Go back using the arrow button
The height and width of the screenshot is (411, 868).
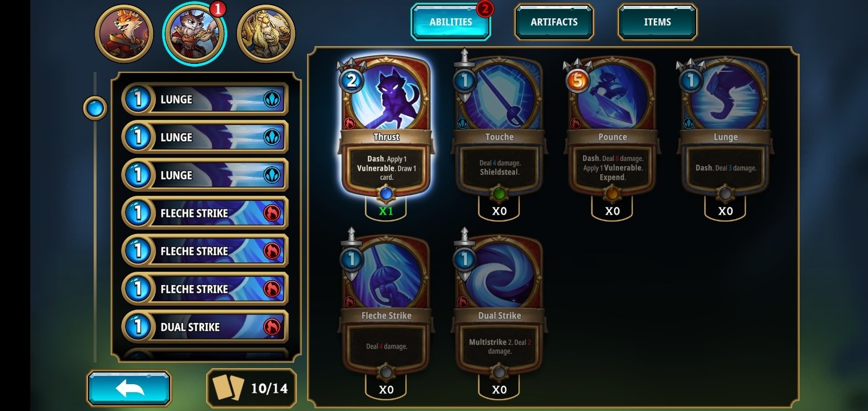tap(129, 389)
